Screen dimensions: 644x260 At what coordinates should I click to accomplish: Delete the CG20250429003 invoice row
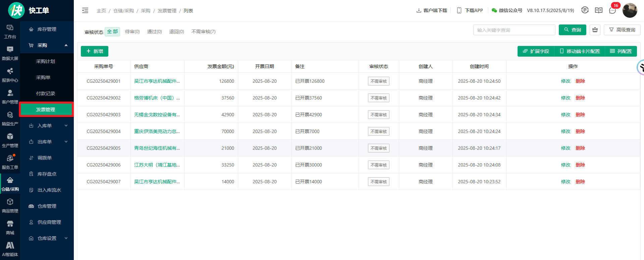click(x=580, y=115)
